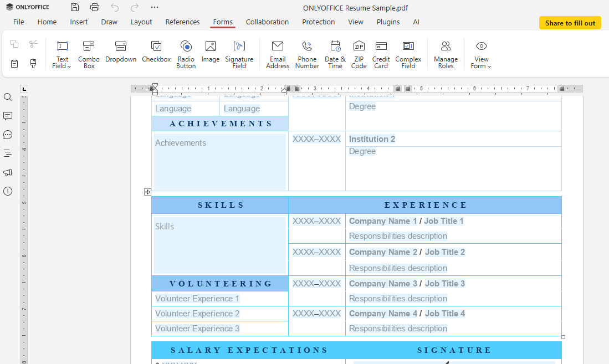This screenshot has width=609, height=364.
Task: Expand the Text Field dropdown arrow
Action: point(69,66)
